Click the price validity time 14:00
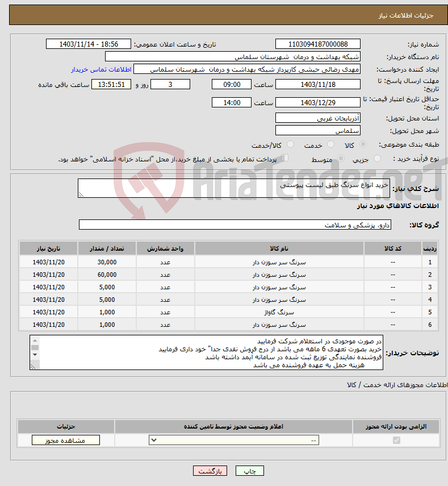 [x=232, y=102]
